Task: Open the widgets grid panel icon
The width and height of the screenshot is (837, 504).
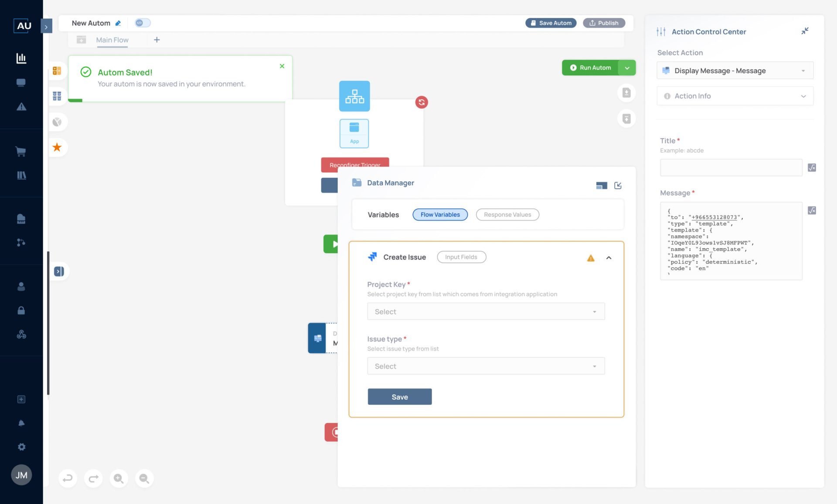Action: pyautogui.click(x=57, y=95)
